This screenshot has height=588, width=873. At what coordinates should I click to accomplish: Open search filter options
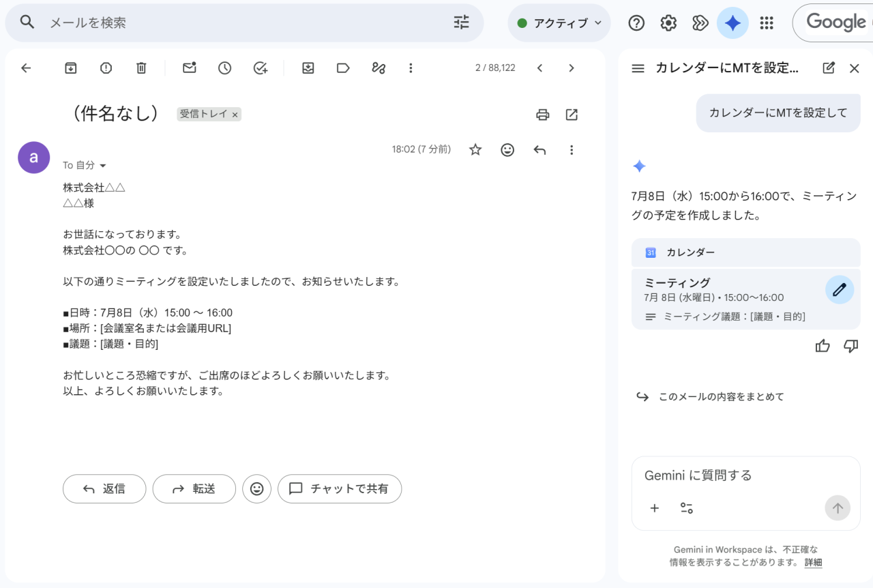click(x=462, y=23)
